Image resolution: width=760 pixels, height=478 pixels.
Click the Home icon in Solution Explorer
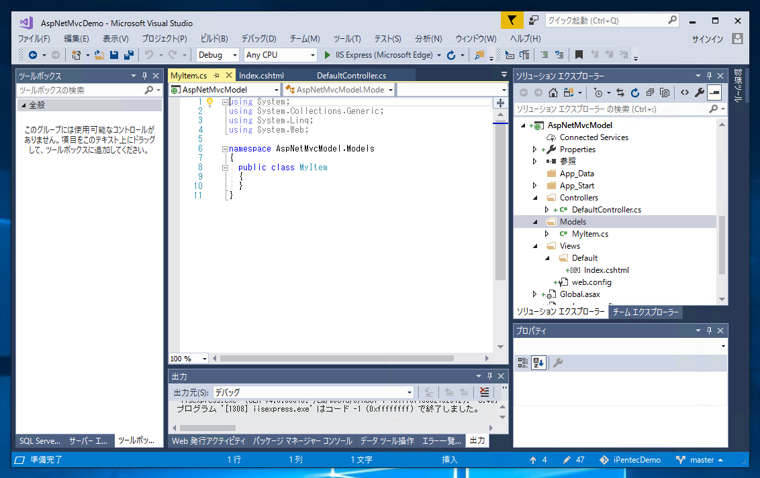click(553, 93)
